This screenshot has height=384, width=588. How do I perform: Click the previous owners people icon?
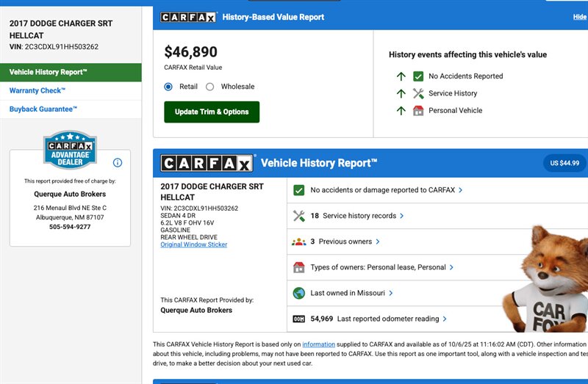point(298,242)
